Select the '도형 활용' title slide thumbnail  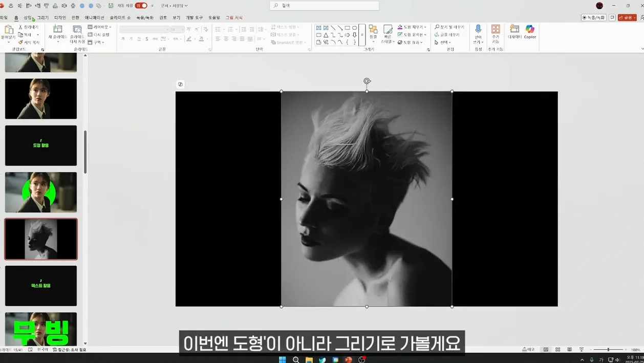[41, 145]
